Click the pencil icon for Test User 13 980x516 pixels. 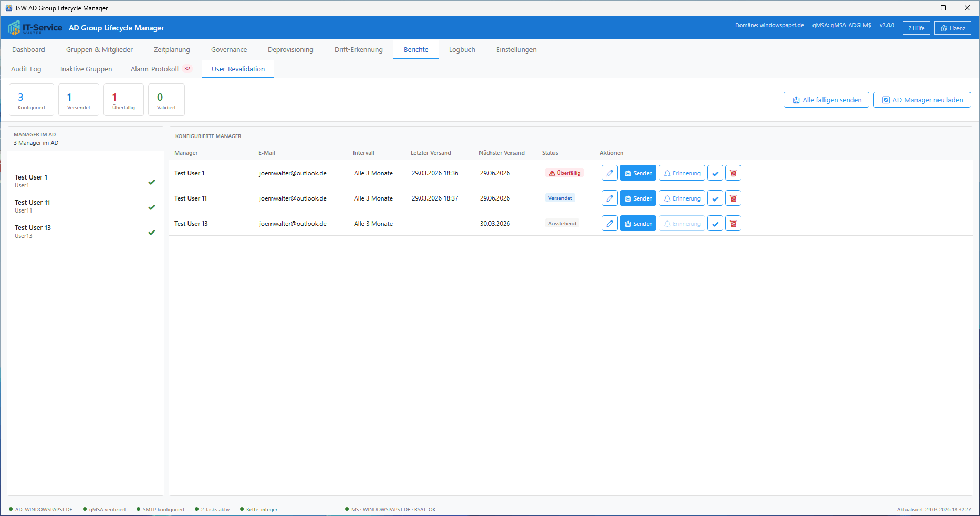[x=609, y=224]
